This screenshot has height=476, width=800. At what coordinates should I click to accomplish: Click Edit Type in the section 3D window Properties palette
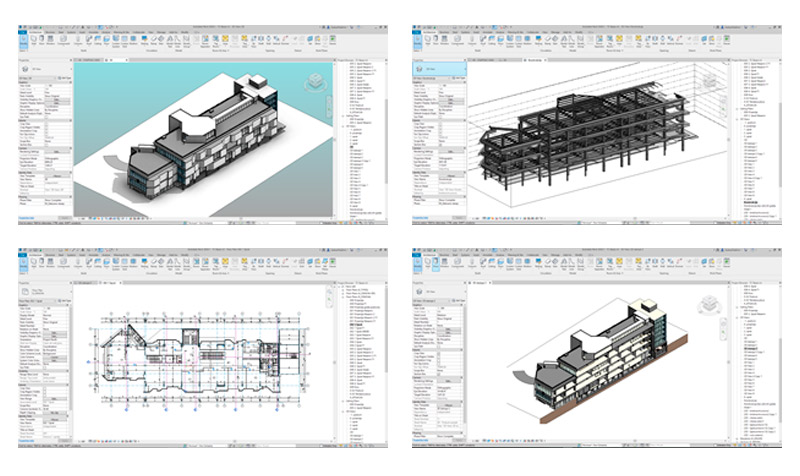click(x=459, y=301)
